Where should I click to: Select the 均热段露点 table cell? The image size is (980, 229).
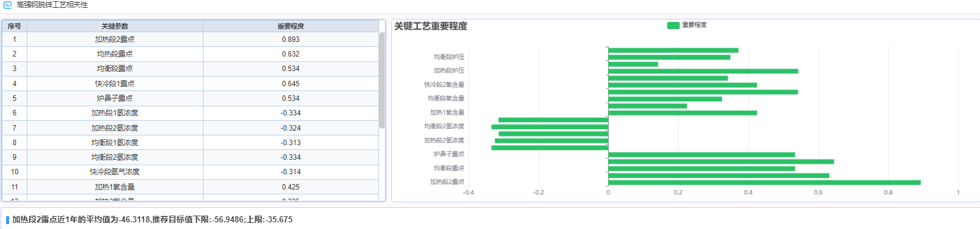click(115, 54)
